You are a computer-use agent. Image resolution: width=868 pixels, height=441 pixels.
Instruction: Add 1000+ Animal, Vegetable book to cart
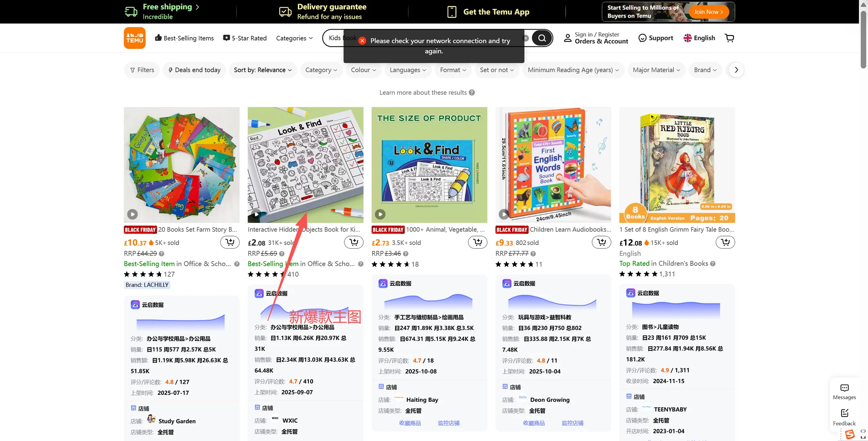tap(477, 242)
